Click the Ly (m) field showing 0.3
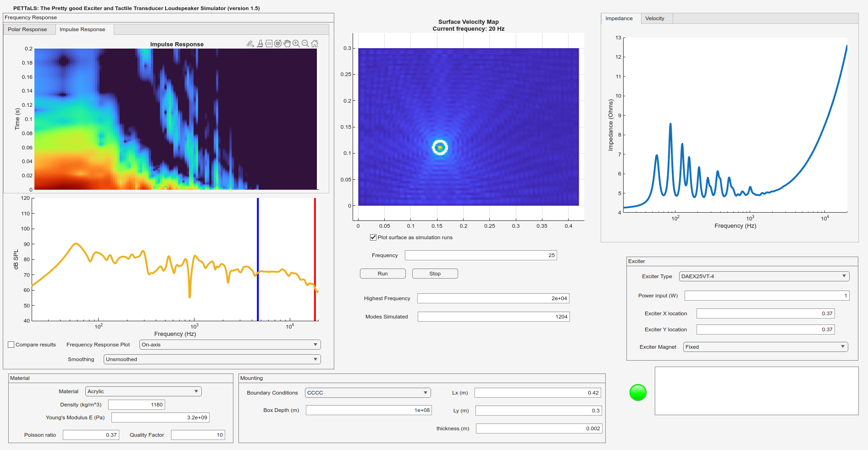868x450 pixels. pos(539,411)
